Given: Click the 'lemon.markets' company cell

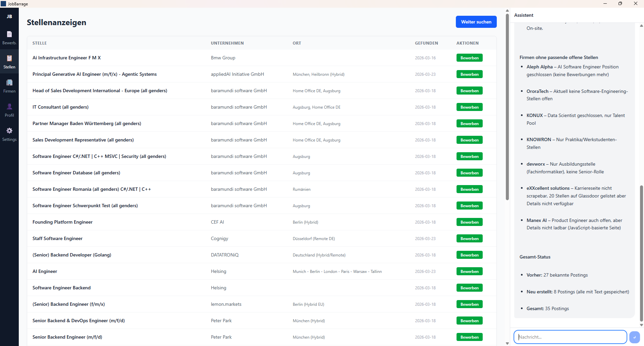Looking at the screenshot, I should pyautogui.click(x=226, y=304).
